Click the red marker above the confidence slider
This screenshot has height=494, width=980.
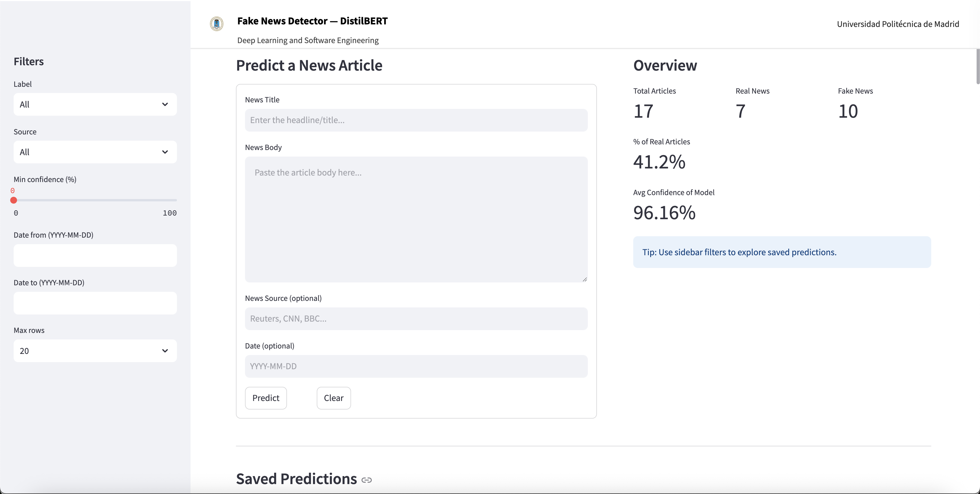[13, 191]
